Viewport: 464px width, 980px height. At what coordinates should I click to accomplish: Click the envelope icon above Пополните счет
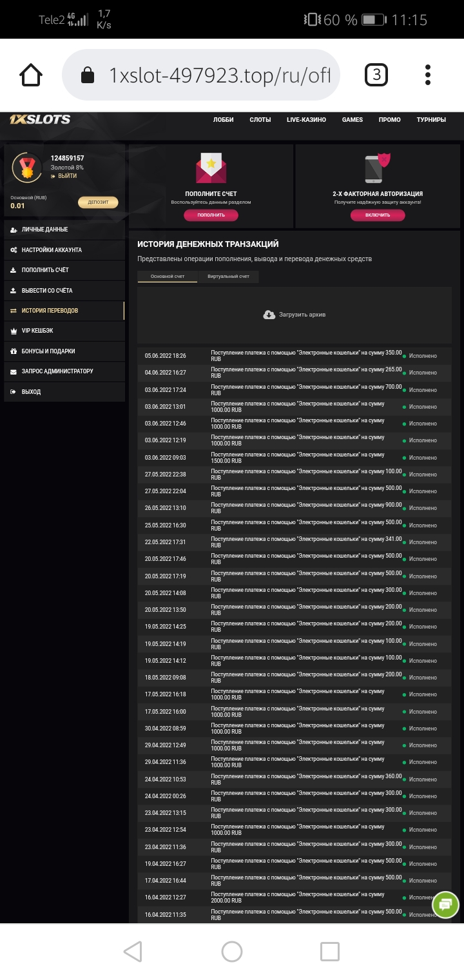(x=211, y=168)
